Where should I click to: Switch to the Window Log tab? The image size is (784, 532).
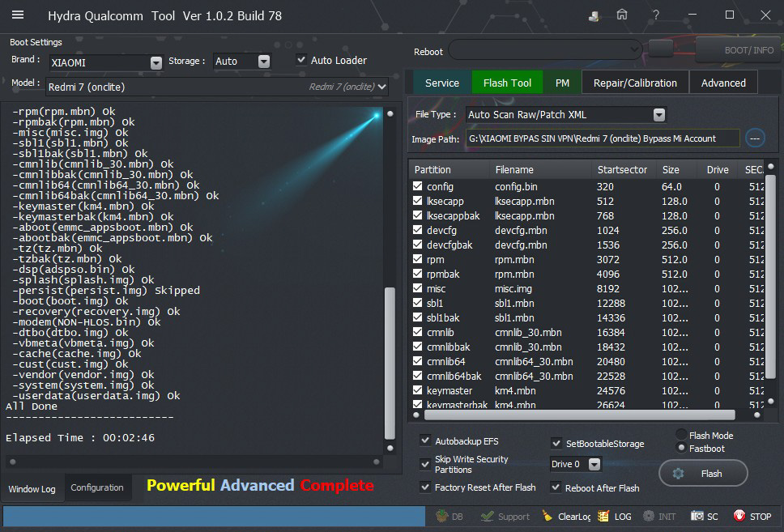pos(32,488)
